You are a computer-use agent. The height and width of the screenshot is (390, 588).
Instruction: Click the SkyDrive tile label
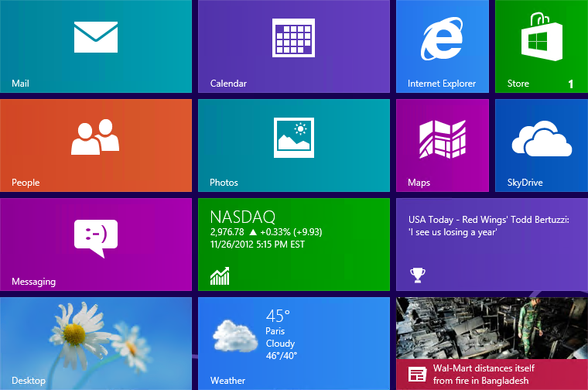525,183
